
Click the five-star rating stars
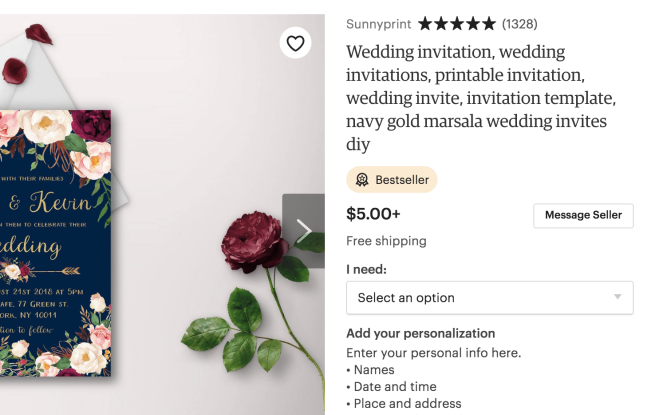[x=456, y=23]
